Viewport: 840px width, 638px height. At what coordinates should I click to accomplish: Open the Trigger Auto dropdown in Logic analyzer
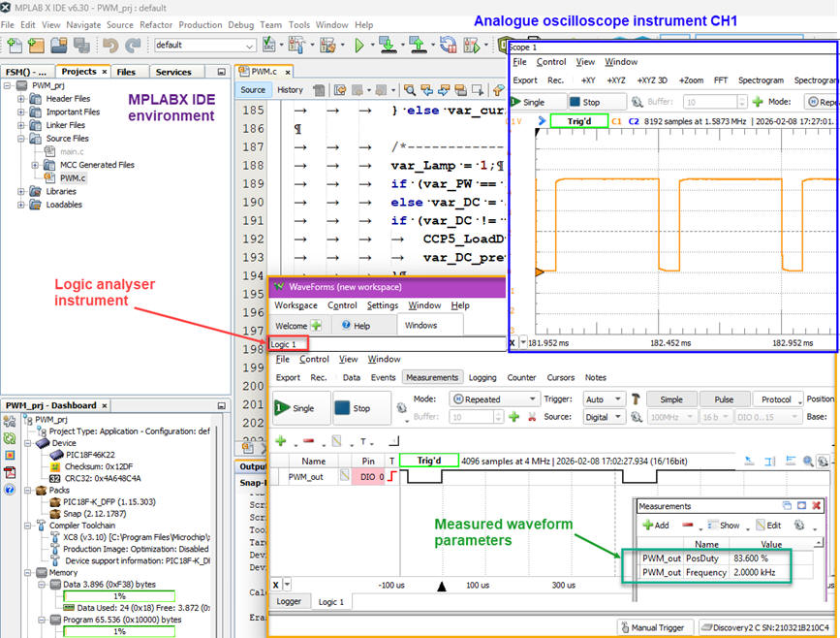(x=602, y=399)
